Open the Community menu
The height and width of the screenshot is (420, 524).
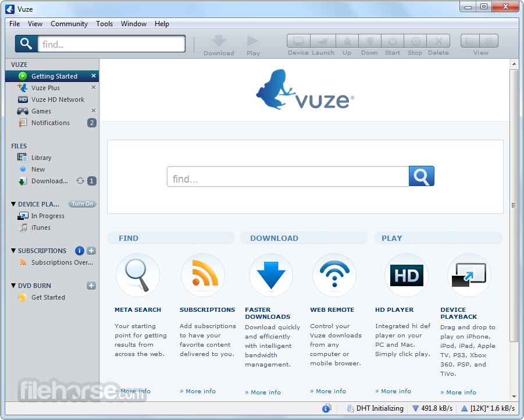69,24
